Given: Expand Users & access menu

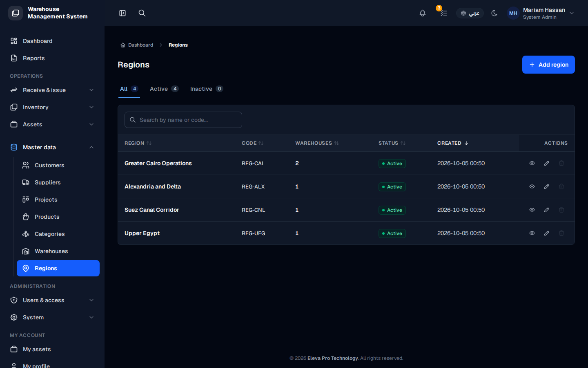Looking at the screenshot, I should (x=52, y=300).
